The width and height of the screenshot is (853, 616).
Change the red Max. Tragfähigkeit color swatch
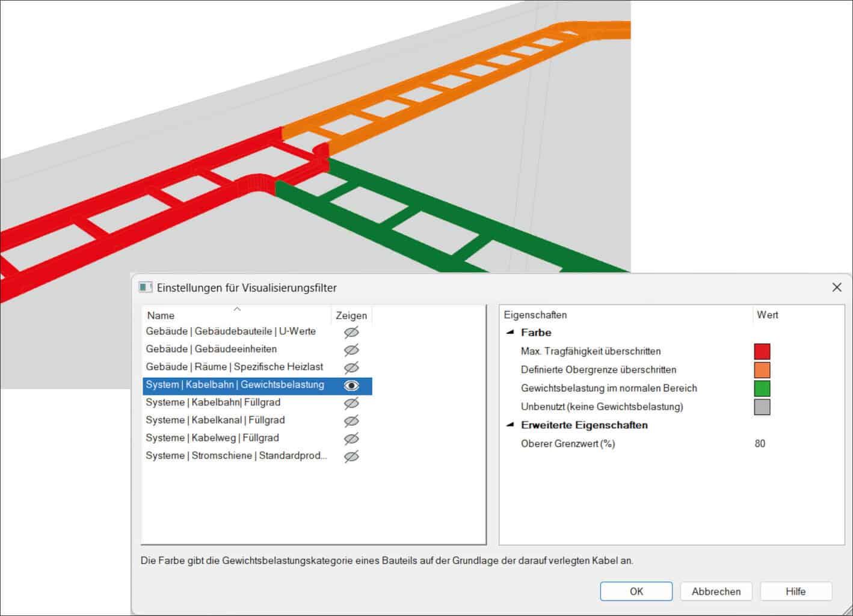tap(762, 351)
